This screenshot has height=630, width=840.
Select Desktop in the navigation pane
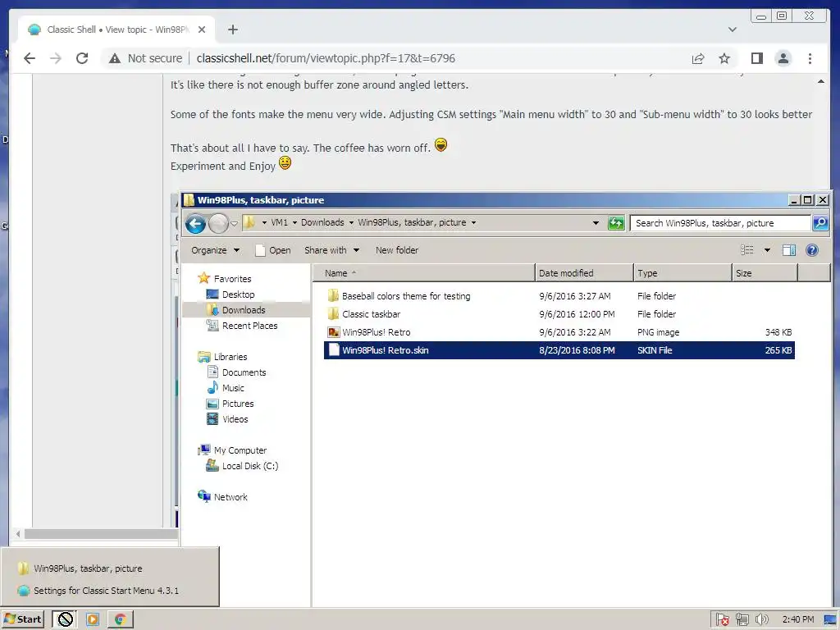[x=239, y=294]
